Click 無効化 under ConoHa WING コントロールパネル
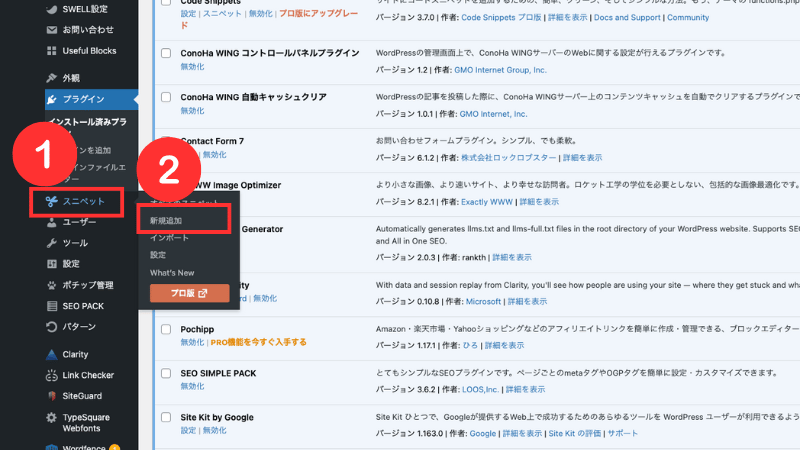This screenshot has height=450, width=800. pyautogui.click(x=192, y=67)
